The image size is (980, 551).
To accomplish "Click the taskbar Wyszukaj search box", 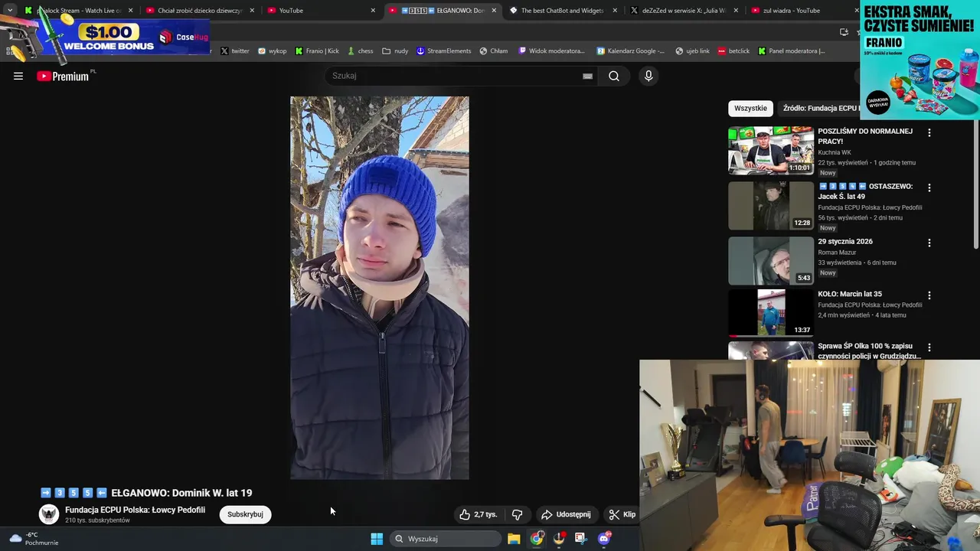I will pyautogui.click(x=446, y=539).
